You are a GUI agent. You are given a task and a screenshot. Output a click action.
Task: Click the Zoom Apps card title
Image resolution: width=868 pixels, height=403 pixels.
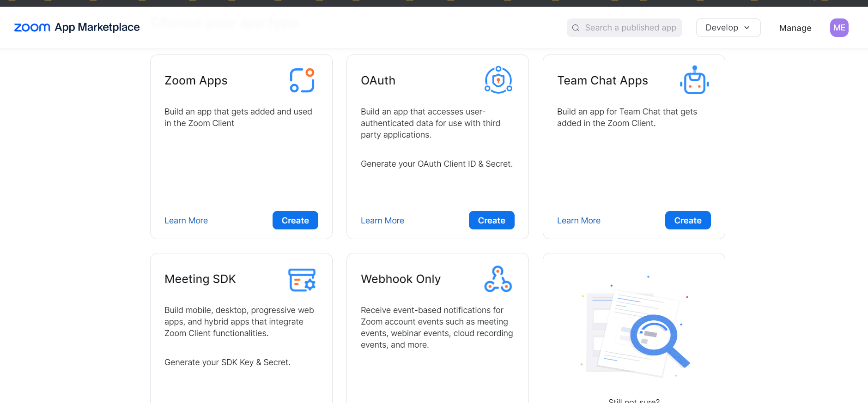click(196, 80)
